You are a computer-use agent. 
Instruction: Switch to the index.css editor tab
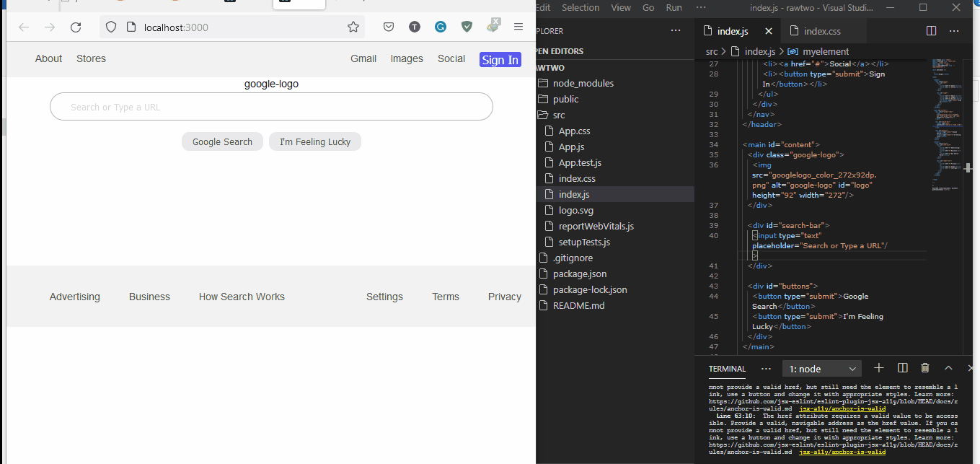coord(822,31)
